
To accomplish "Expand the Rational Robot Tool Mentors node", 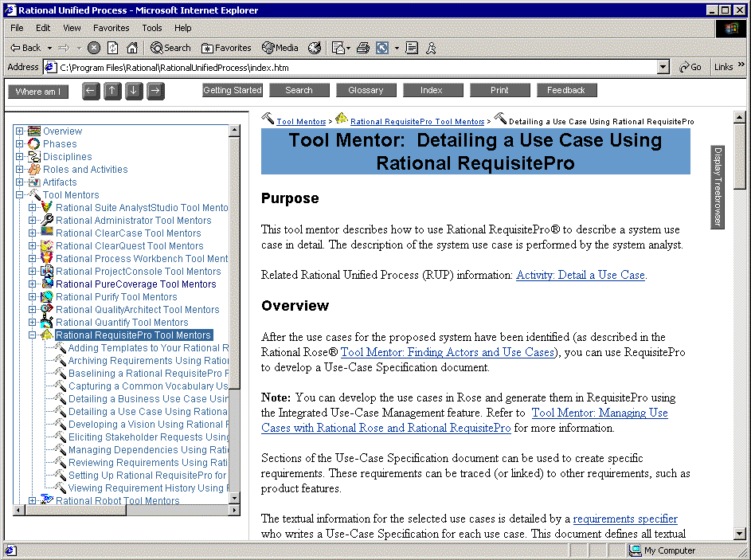I will pyautogui.click(x=30, y=500).
